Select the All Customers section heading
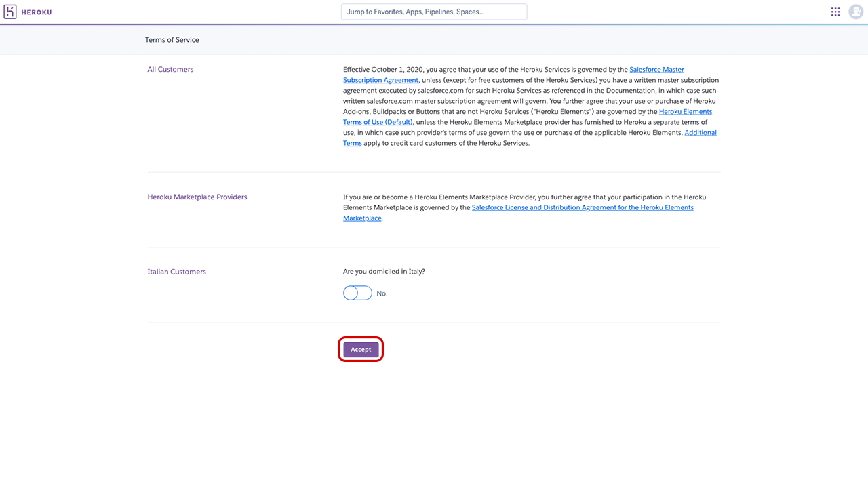This screenshot has height=488, width=868. (170, 70)
